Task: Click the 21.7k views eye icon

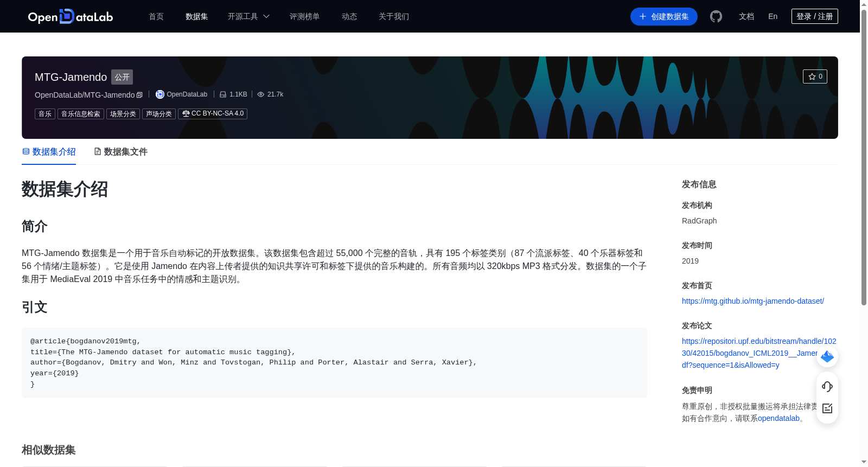Action: click(261, 94)
